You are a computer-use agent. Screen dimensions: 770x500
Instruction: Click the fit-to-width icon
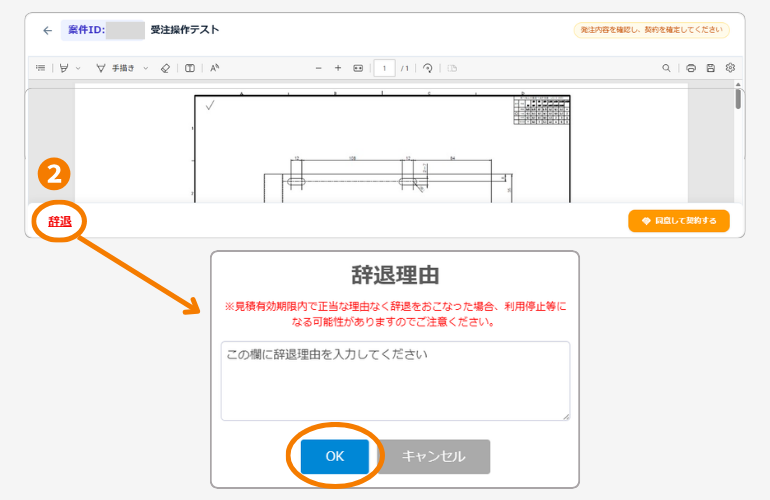pos(358,68)
